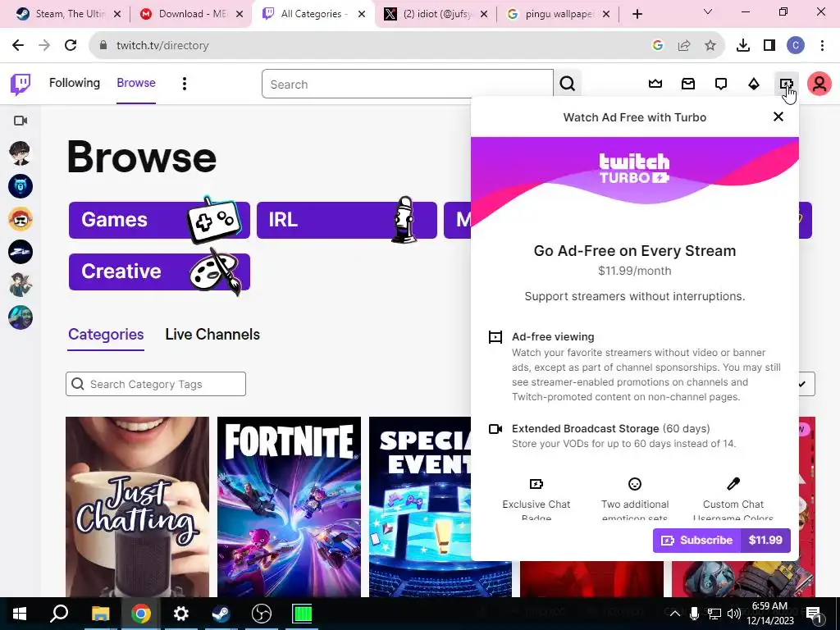Click the search magnifier button
This screenshot has height=630, width=840.
[x=568, y=84]
